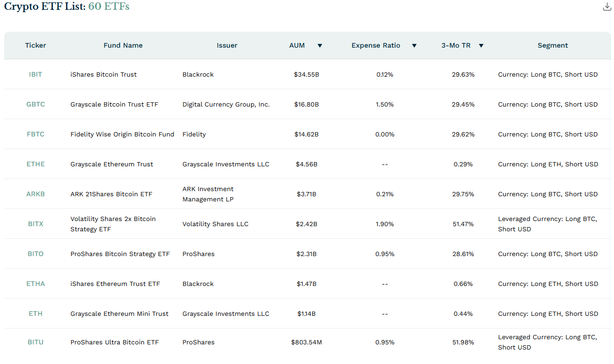Viewport: 614px width, 364px height.
Task: Click the $2.42B AUM value
Action: (306, 224)
